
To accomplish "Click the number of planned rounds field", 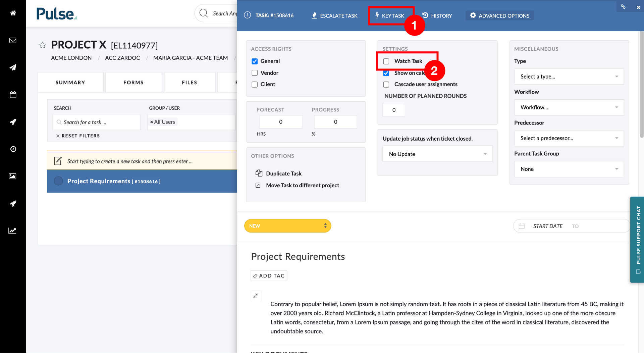I will [394, 110].
